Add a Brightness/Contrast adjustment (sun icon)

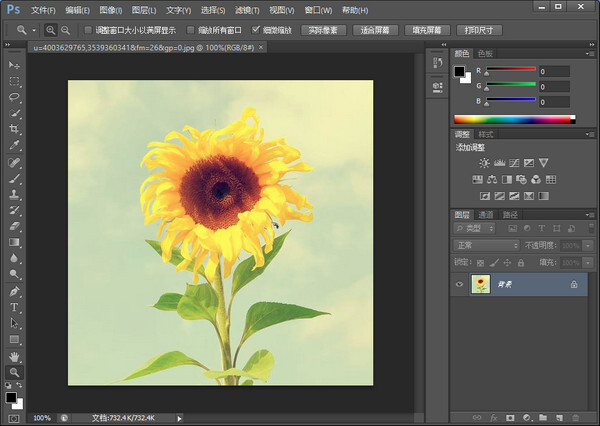click(x=484, y=163)
